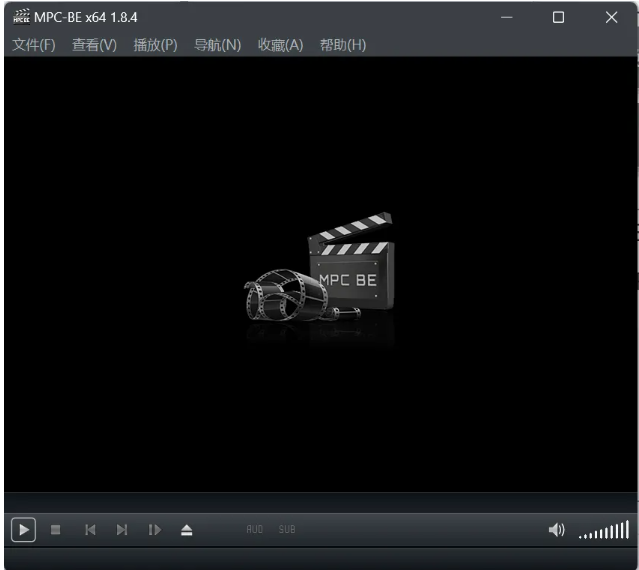Click the Stop button
639x570 pixels.
click(55, 530)
